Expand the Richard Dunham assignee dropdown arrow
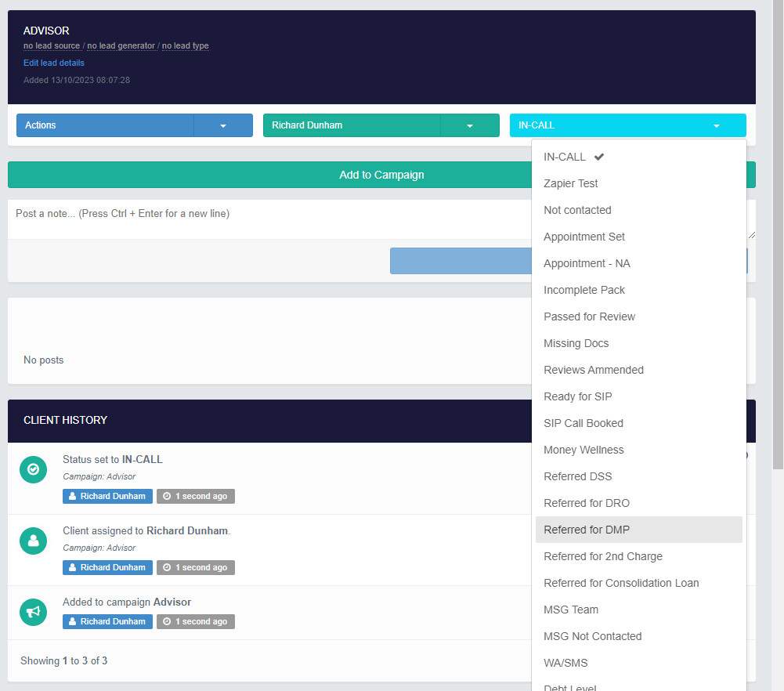Screen dimensions: 784x691 pos(469,125)
